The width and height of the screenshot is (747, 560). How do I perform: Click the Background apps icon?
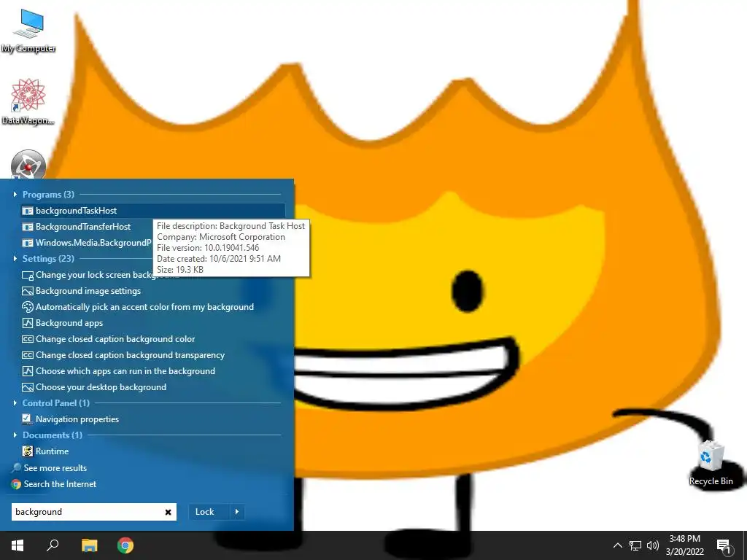tap(28, 323)
